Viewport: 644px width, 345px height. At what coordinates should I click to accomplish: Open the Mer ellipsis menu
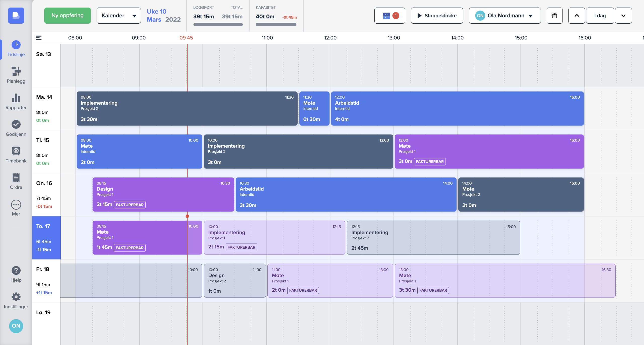[16, 205]
